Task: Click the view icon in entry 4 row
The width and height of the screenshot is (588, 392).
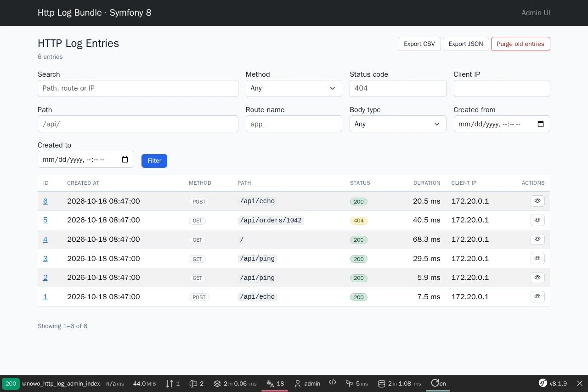Action: pos(537,239)
